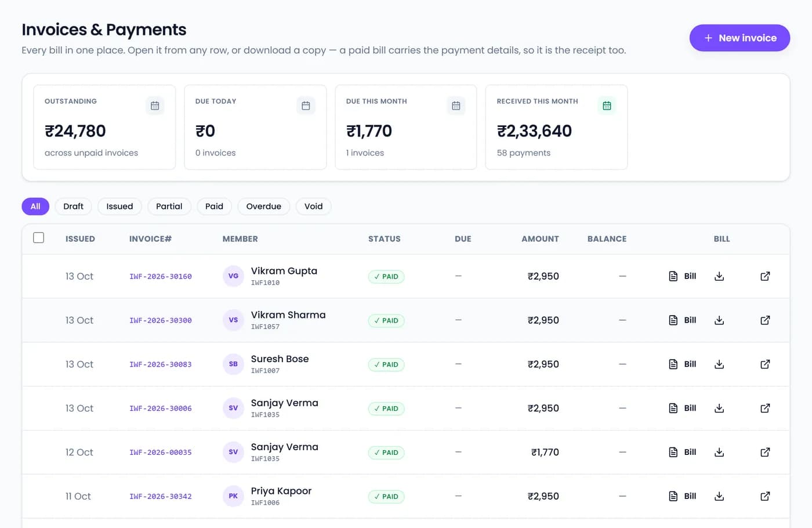Click green calendar icon on Received This Month
This screenshot has width=812, height=528.
[x=607, y=106]
